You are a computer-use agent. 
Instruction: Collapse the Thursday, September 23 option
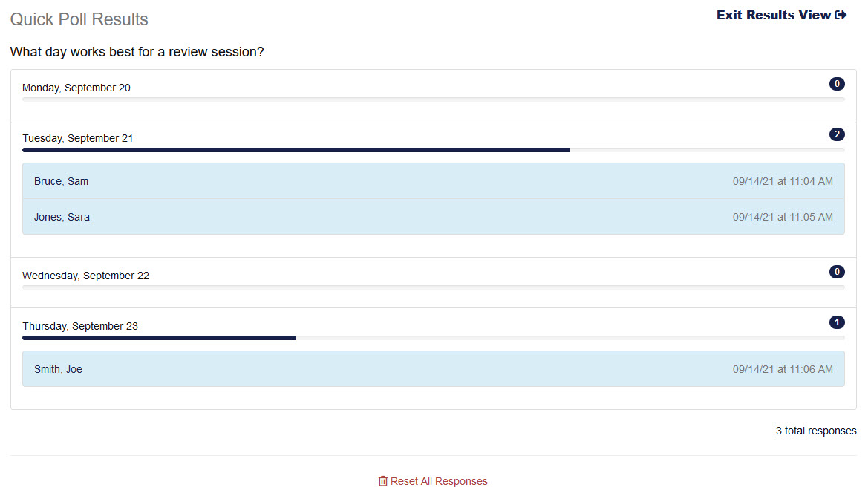pos(80,326)
